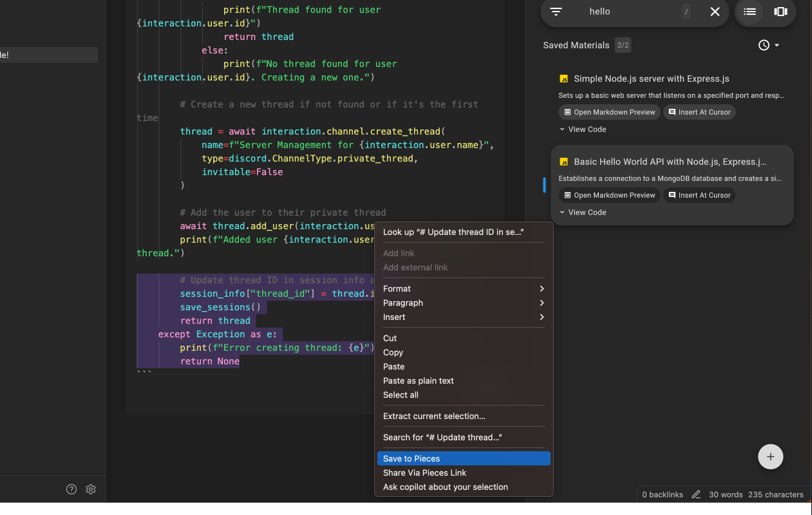Open the Paragraph submenu
Viewport: 812px width, 515px height.
click(464, 303)
